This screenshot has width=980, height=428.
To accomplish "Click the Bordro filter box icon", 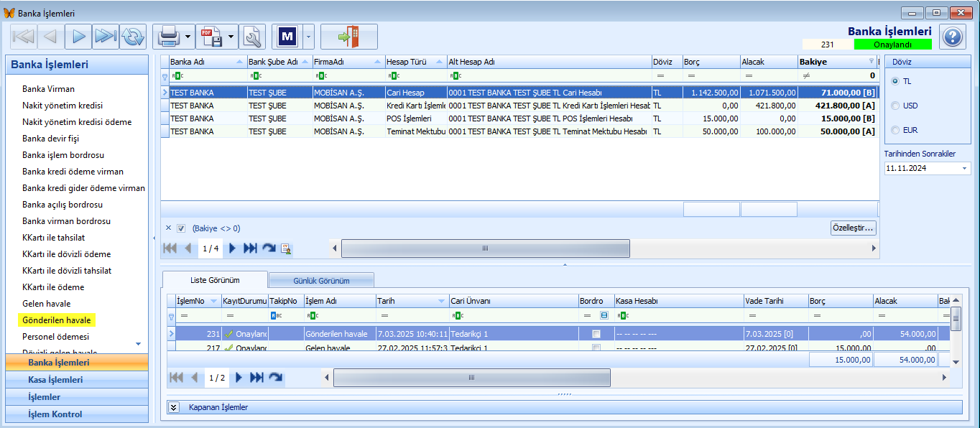I will [x=604, y=315].
